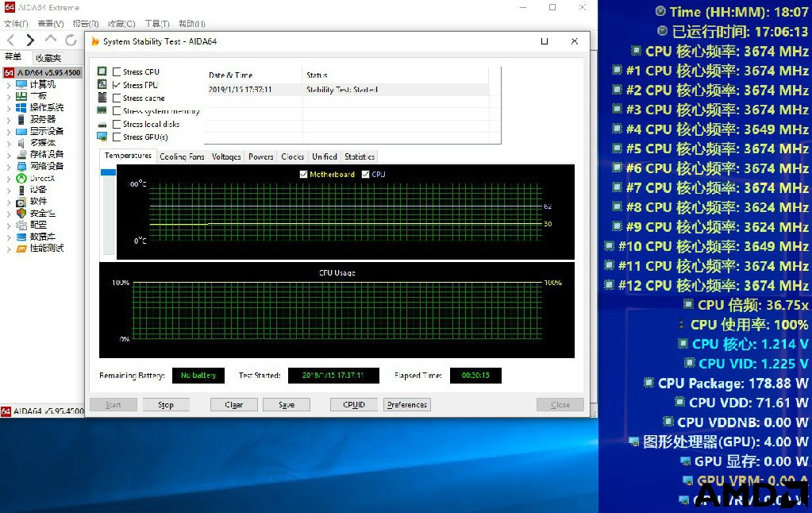Open the 查看(V) menu
The width and height of the screenshot is (812, 513).
tap(51, 24)
